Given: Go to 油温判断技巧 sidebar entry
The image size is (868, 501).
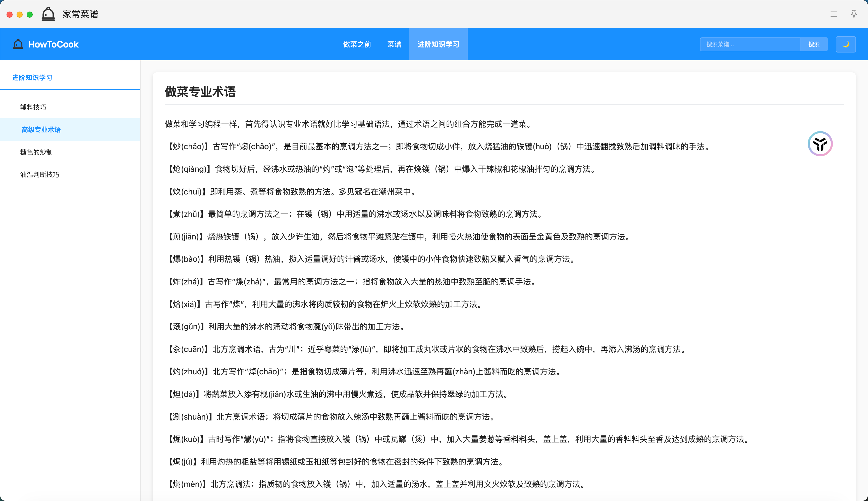Looking at the screenshot, I should point(39,174).
